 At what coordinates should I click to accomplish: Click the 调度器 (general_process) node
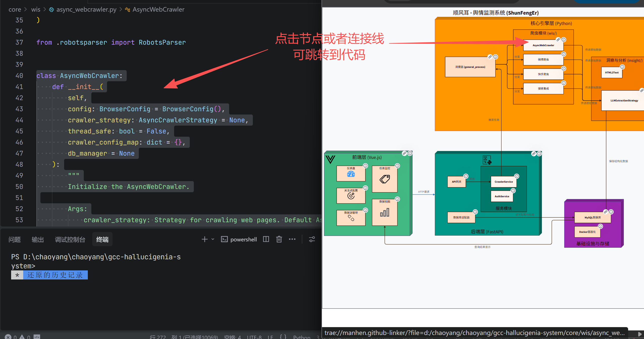click(x=470, y=67)
